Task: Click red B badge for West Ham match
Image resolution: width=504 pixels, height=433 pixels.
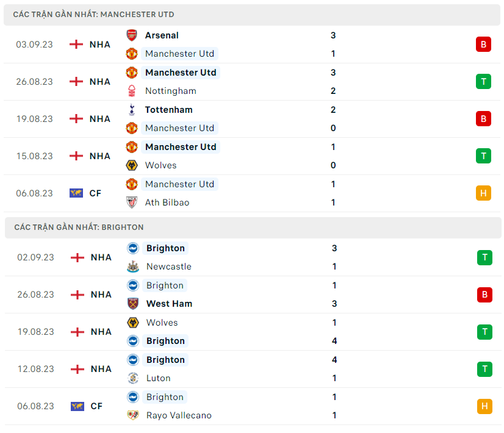Action: tap(484, 295)
